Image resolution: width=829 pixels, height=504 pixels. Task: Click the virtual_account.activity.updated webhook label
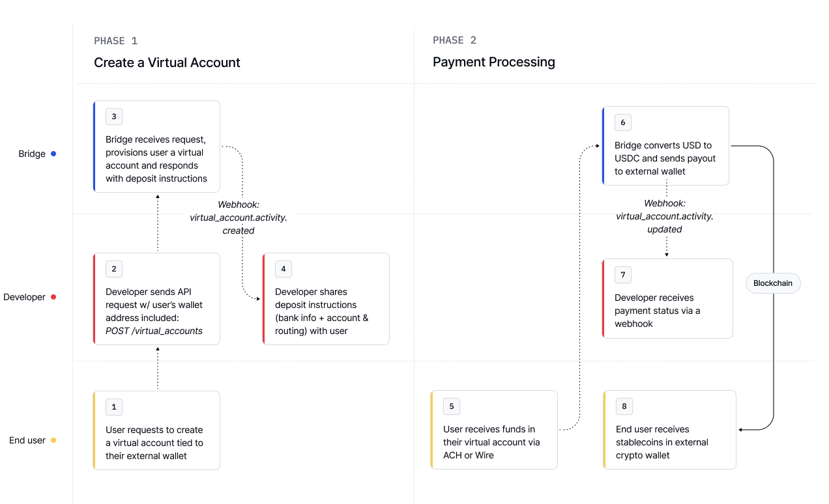(x=665, y=216)
